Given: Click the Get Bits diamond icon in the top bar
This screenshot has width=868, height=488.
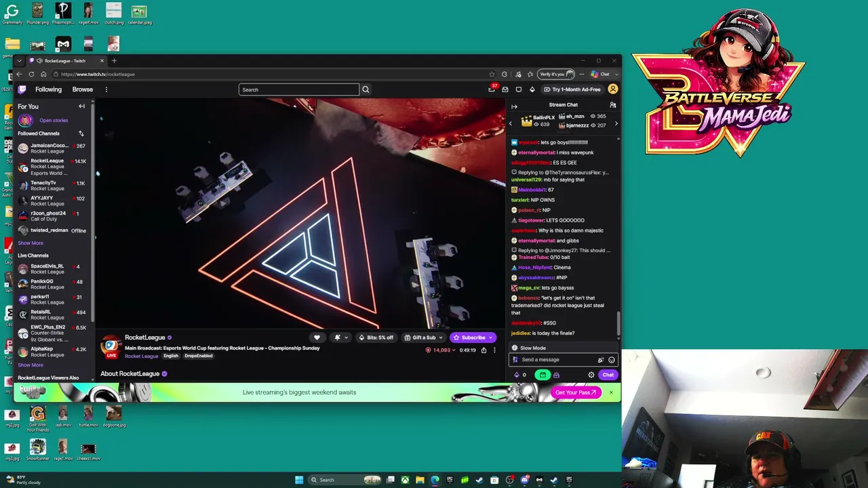Looking at the screenshot, I should click(532, 89).
